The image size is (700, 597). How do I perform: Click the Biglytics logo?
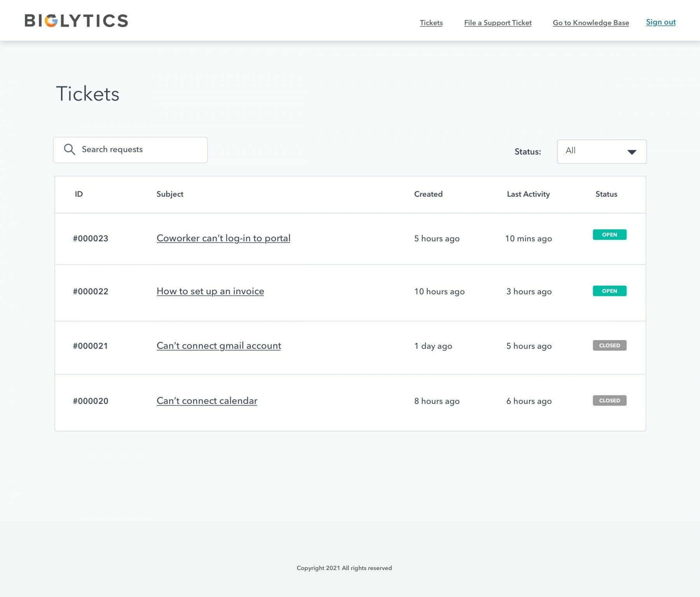76,21
